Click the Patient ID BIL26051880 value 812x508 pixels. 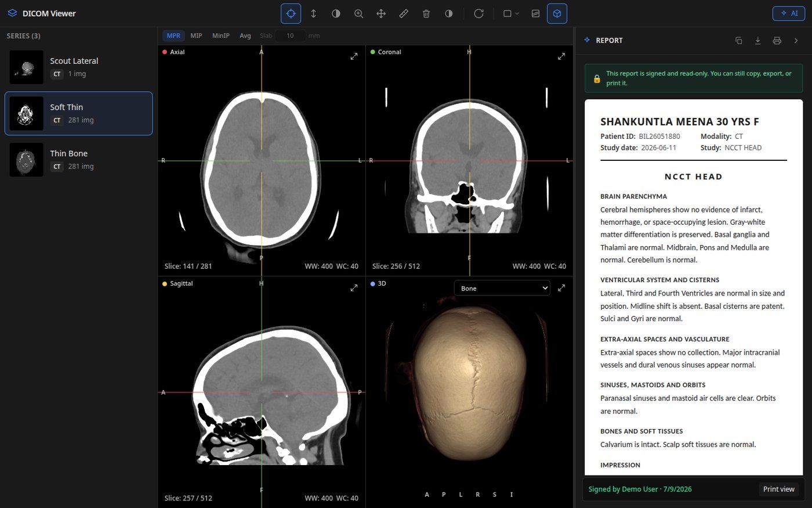click(x=659, y=136)
